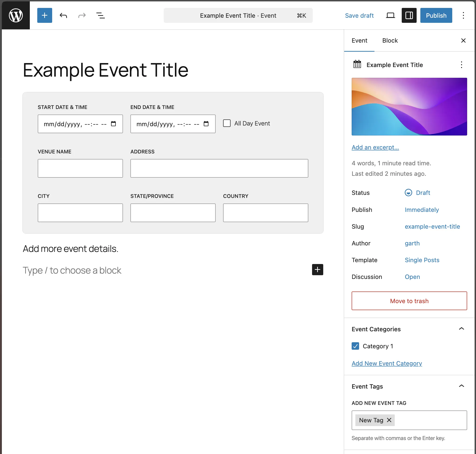This screenshot has height=454, width=476.
Task: Remove the New Tag chip
Action: point(389,420)
